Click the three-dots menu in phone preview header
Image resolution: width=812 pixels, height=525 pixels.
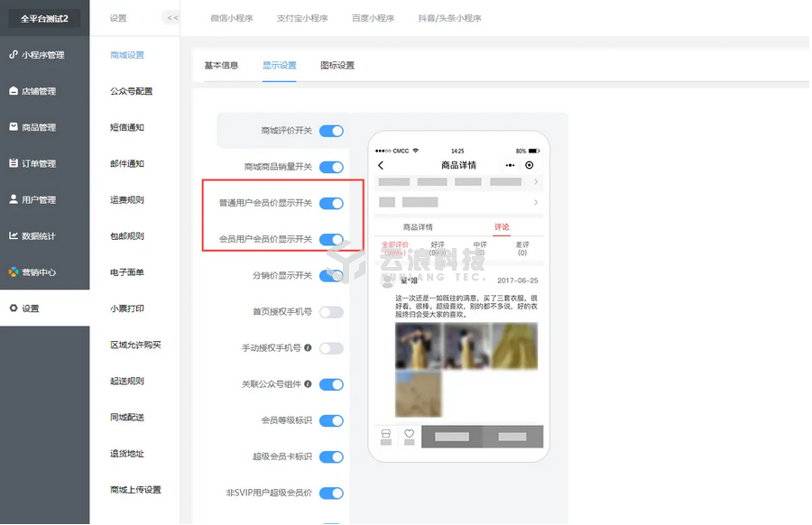tap(511, 165)
